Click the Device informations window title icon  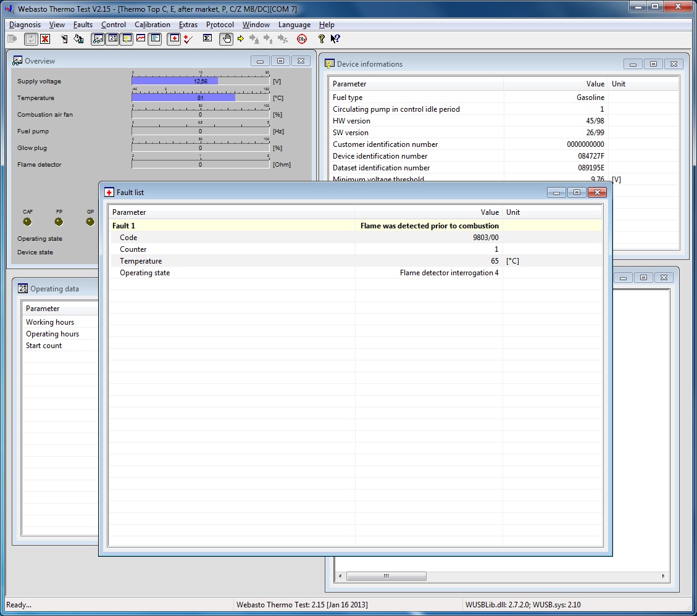tap(330, 64)
